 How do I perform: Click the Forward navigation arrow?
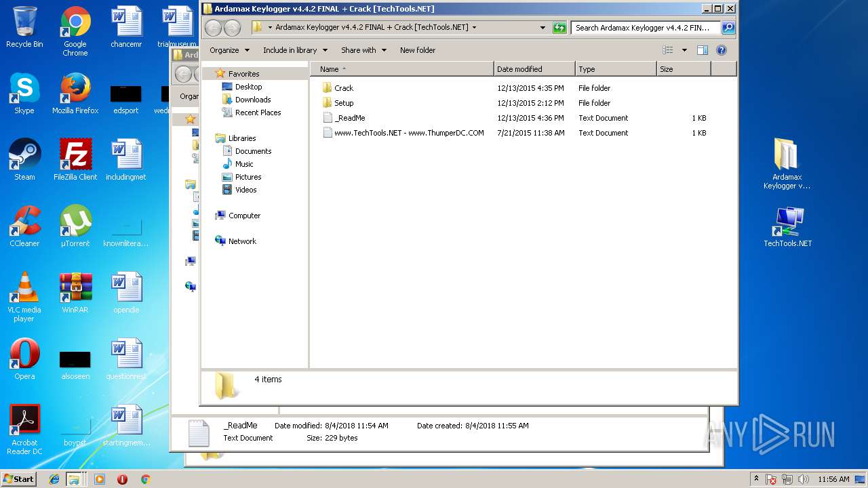(x=232, y=28)
